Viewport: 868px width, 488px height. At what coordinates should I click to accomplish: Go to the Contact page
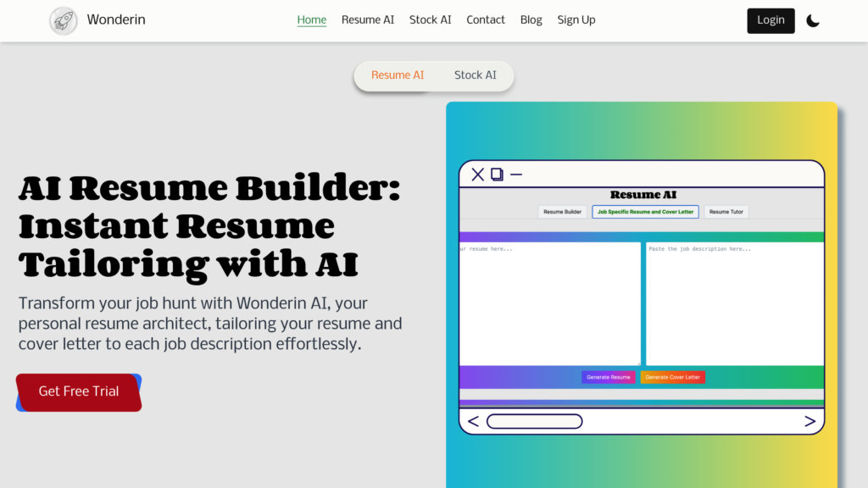coord(486,20)
